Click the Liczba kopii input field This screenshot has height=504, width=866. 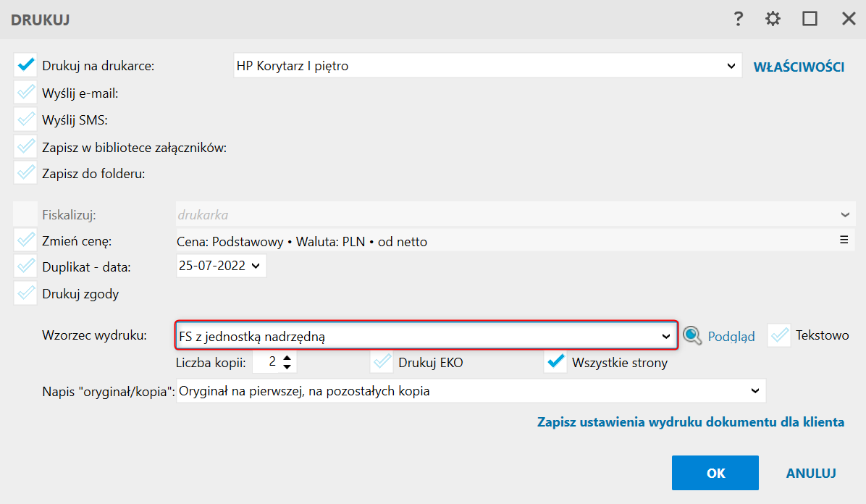coord(266,362)
